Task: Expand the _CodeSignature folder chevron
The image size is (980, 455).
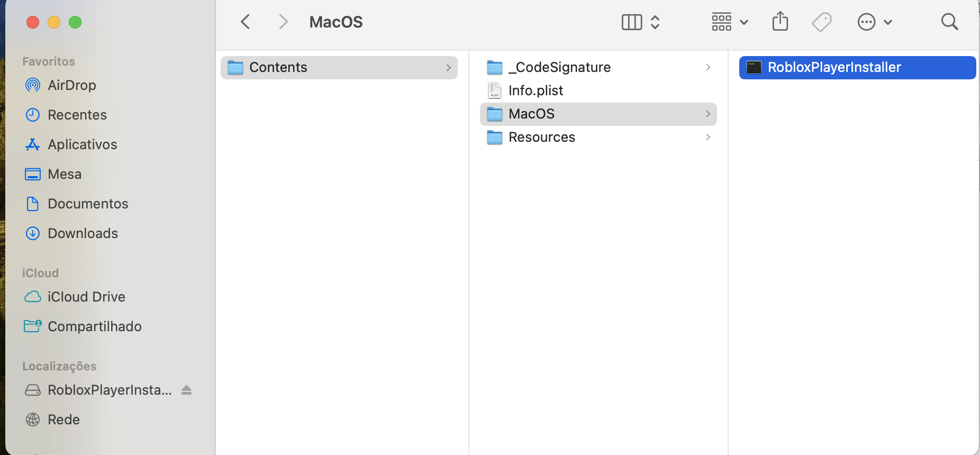Action: pyautogui.click(x=708, y=67)
